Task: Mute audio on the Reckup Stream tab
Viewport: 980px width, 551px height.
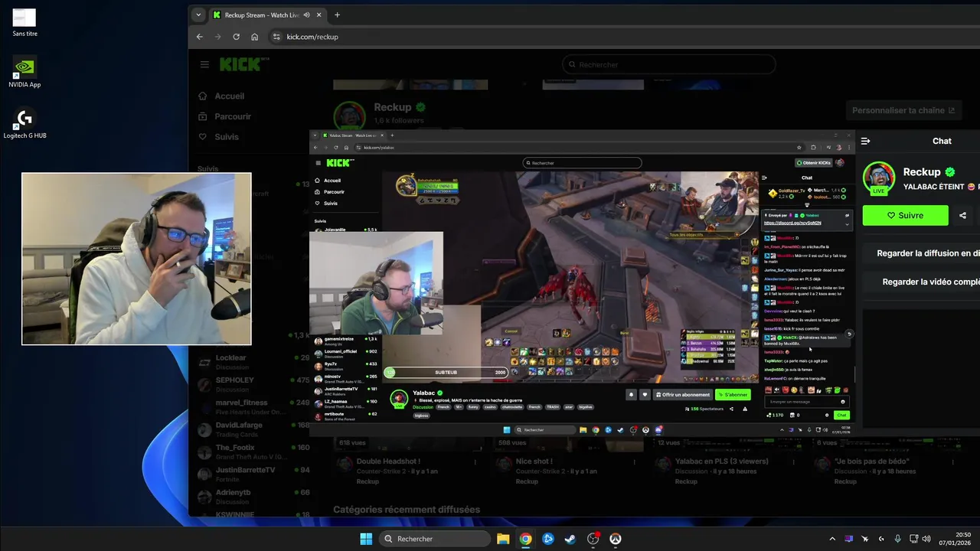Action: tap(306, 15)
